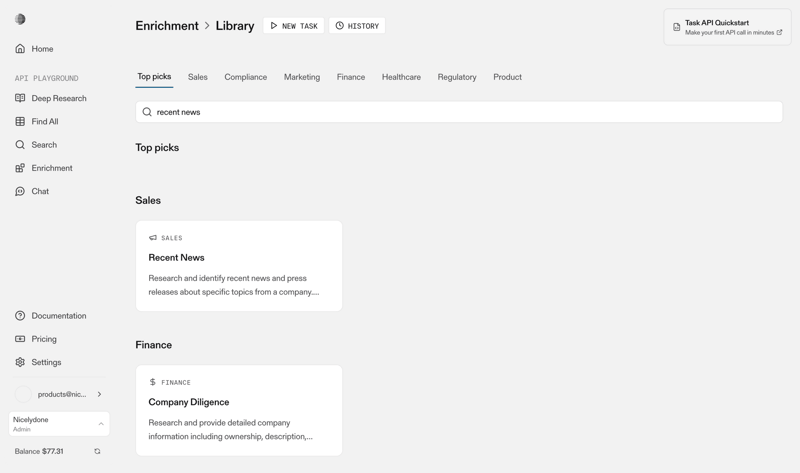Open the Home page
The height and width of the screenshot is (473, 800).
42,48
